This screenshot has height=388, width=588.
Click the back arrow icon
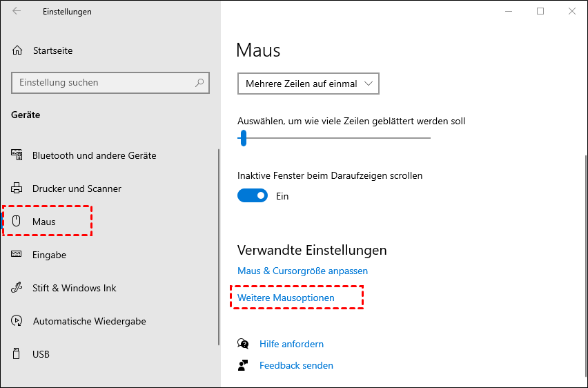tap(17, 11)
